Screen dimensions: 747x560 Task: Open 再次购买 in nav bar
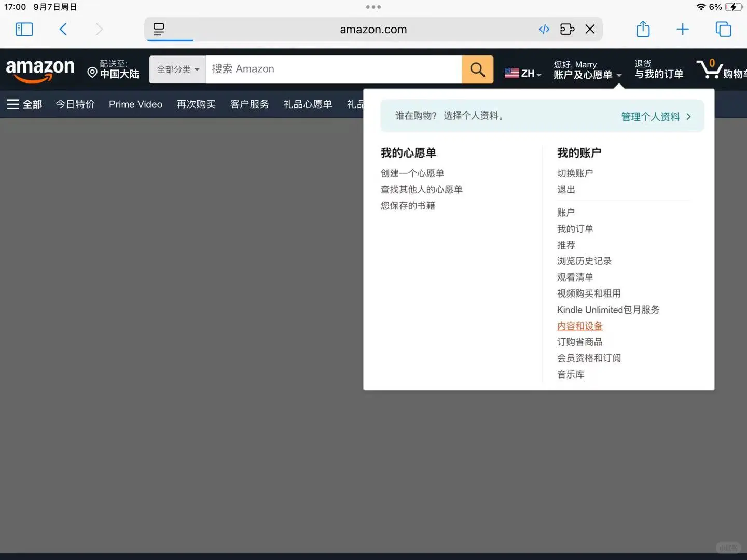click(196, 104)
